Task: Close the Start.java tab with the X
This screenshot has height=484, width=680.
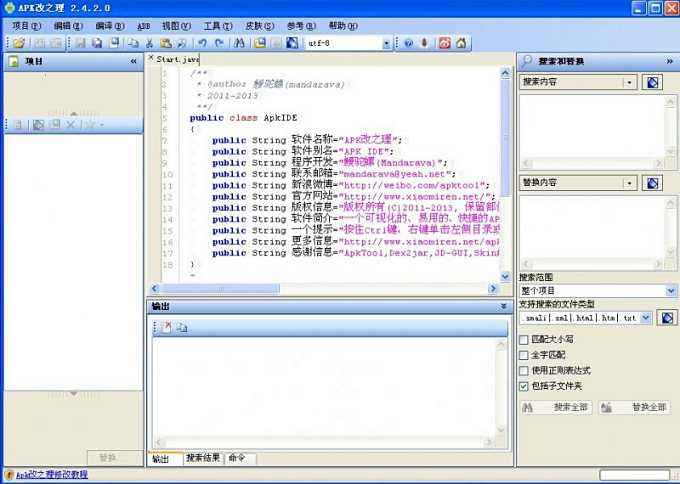Action: click(x=150, y=58)
